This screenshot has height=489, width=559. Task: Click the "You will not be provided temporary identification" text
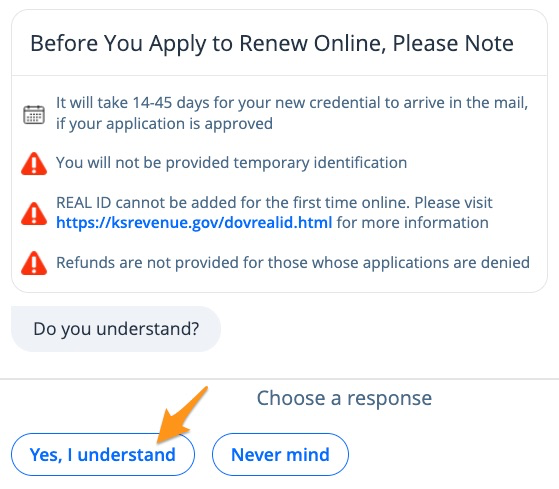click(231, 163)
